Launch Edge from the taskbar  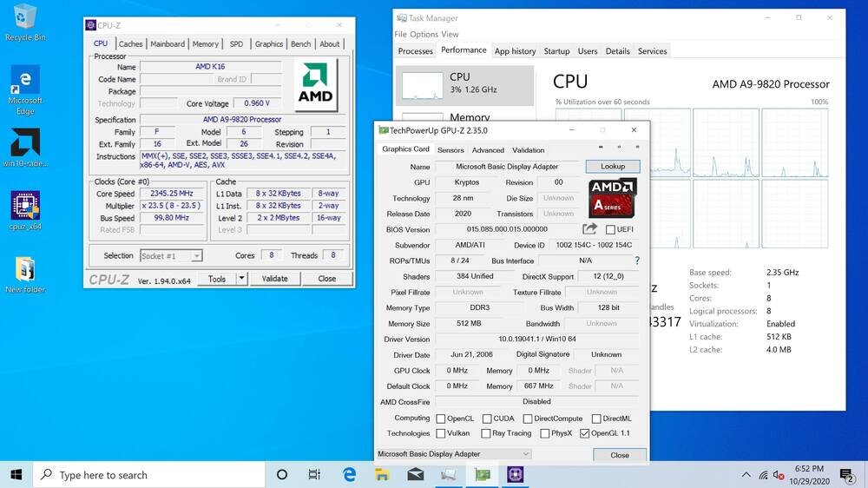coord(349,475)
